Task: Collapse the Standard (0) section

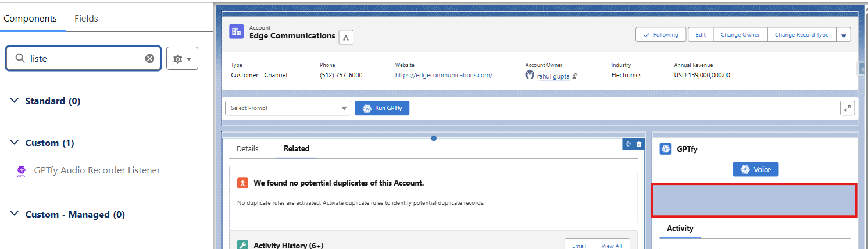Action: click(15, 101)
